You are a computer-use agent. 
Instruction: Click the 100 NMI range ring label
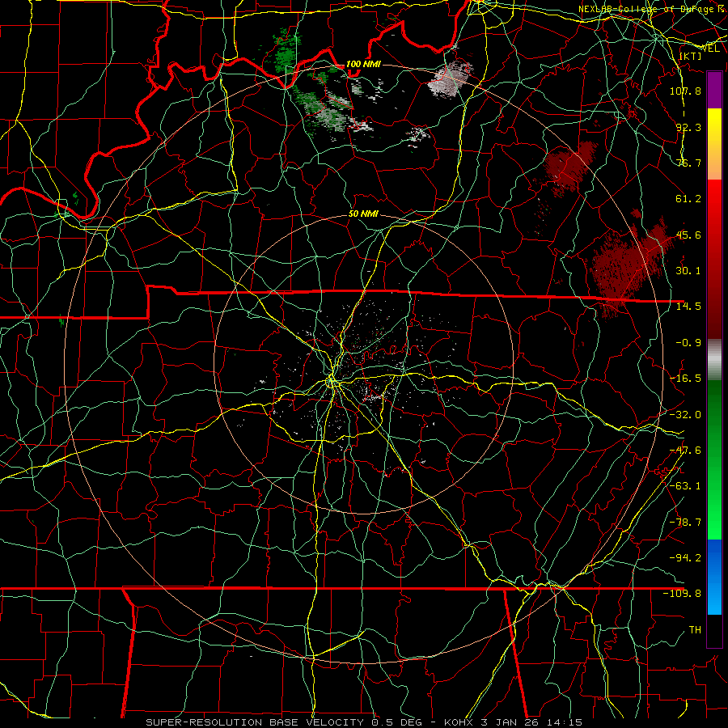(363, 64)
